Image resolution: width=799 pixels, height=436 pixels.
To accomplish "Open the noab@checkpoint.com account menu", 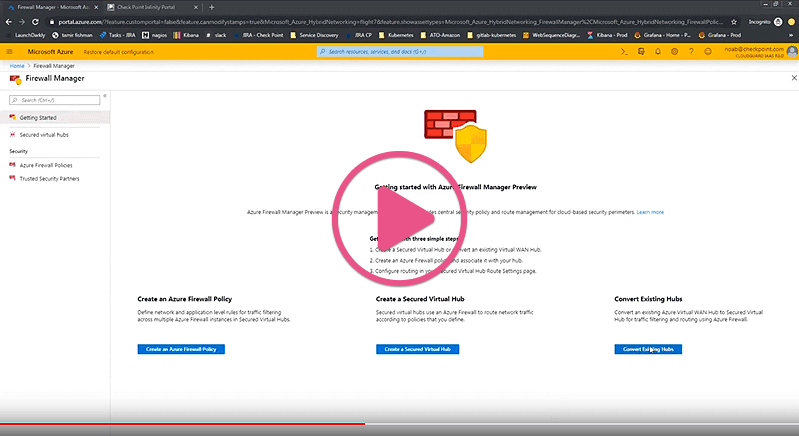I will coord(760,51).
